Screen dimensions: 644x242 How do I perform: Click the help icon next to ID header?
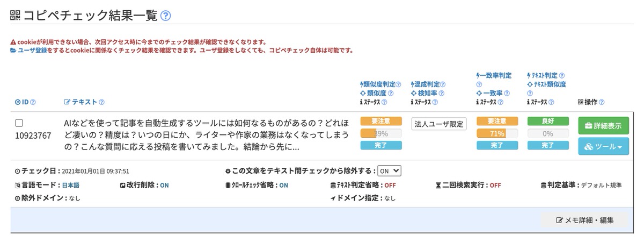click(33, 102)
